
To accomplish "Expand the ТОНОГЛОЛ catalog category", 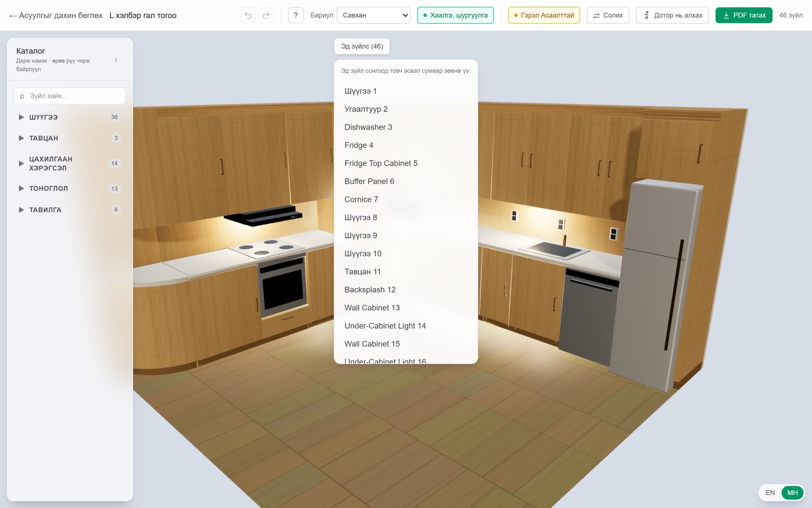I will [x=70, y=189].
